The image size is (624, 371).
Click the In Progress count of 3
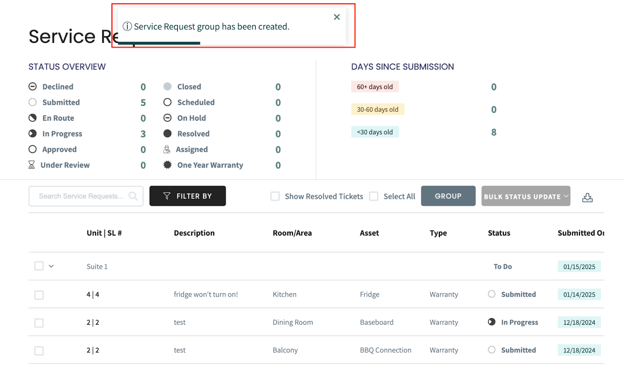coord(143,134)
